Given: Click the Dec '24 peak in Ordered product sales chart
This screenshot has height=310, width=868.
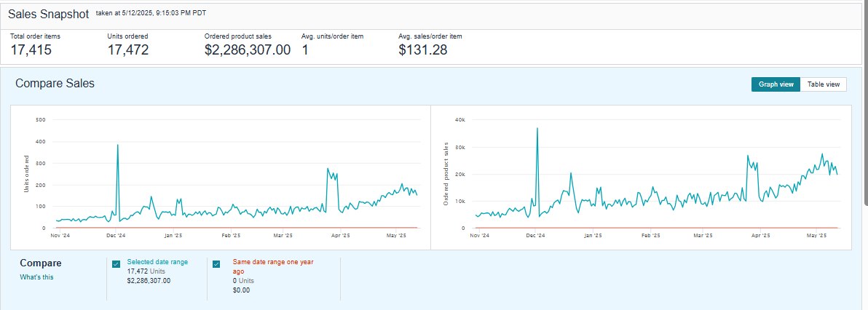Looking at the screenshot, I should click(x=537, y=130).
